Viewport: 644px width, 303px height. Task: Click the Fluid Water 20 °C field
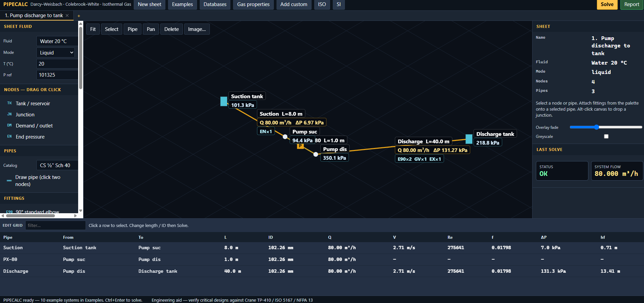pyautogui.click(x=57, y=41)
